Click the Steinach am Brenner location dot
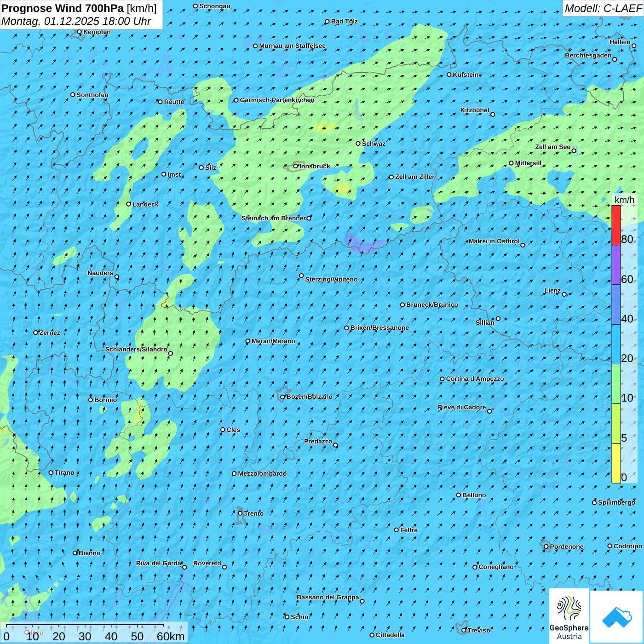 [x=309, y=218]
